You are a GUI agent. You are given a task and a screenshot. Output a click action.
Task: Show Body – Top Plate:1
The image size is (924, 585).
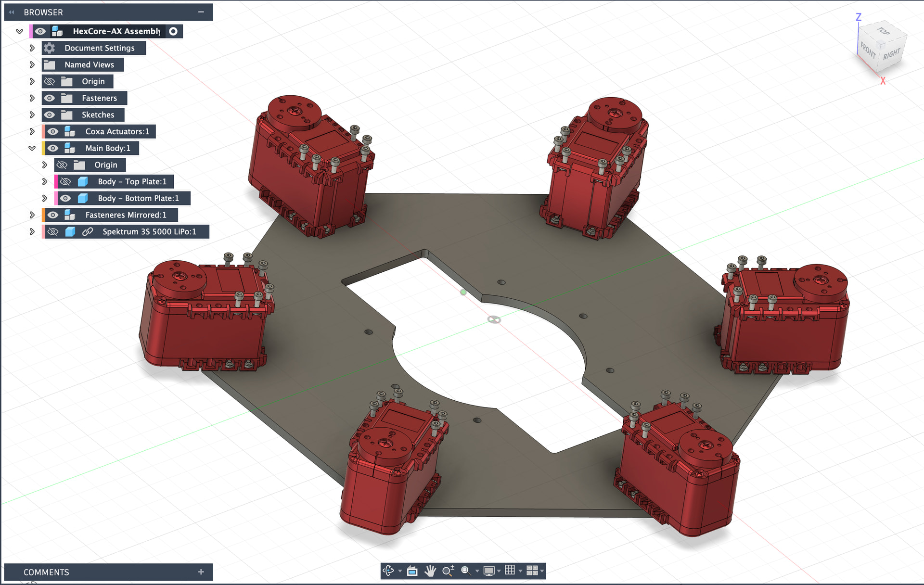65,181
